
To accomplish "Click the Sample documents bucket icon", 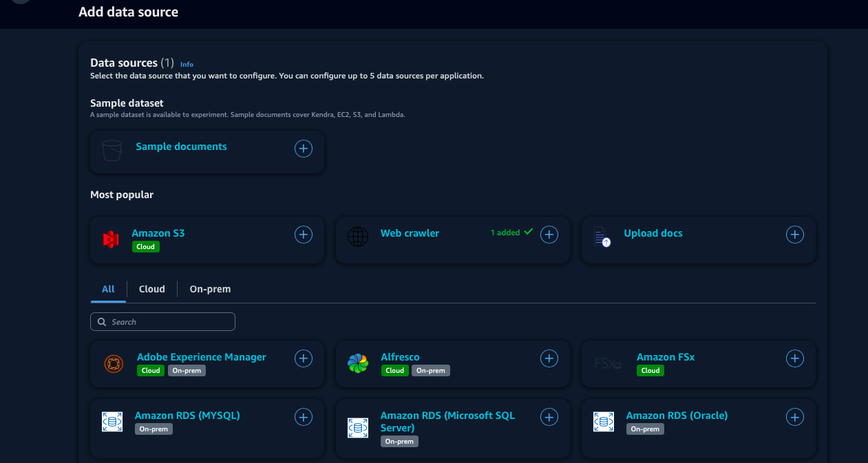I will coord(112,150).
